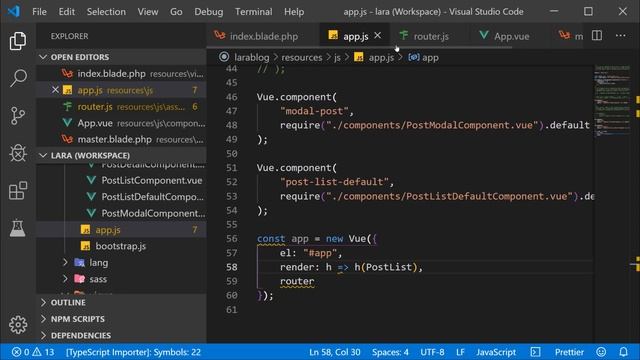Collapse the Open Editors section

[121, 57]
